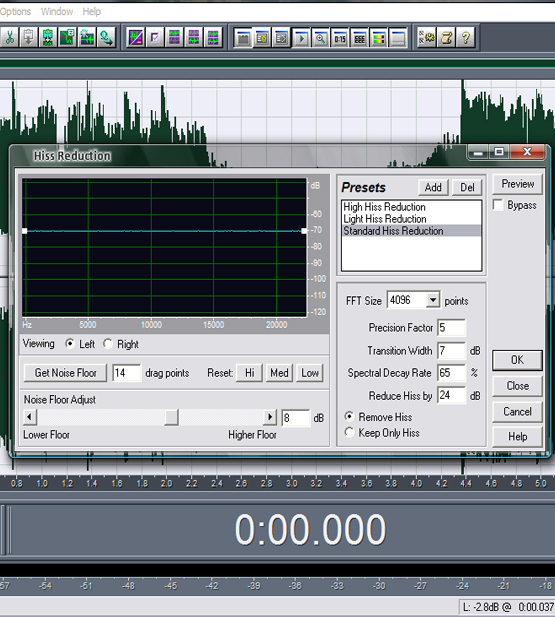The width and height of the screenshot is (555, 617).
Task: Click the green play-arrow window toolbar icon
Action: point(301,38)
